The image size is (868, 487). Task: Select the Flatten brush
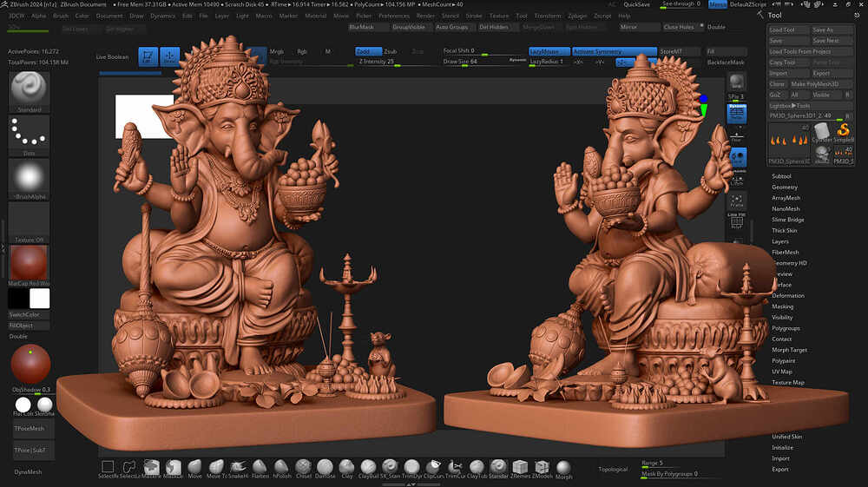[260, 468]
